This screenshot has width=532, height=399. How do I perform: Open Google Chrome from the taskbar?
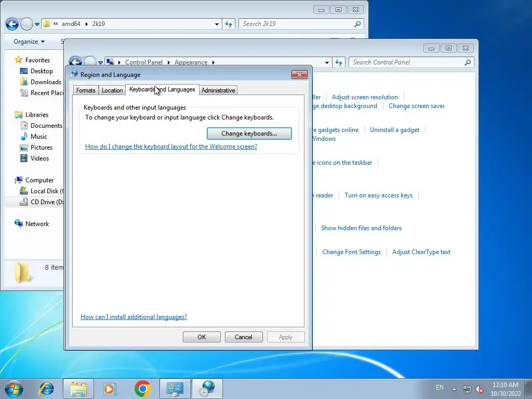point(142,389)
